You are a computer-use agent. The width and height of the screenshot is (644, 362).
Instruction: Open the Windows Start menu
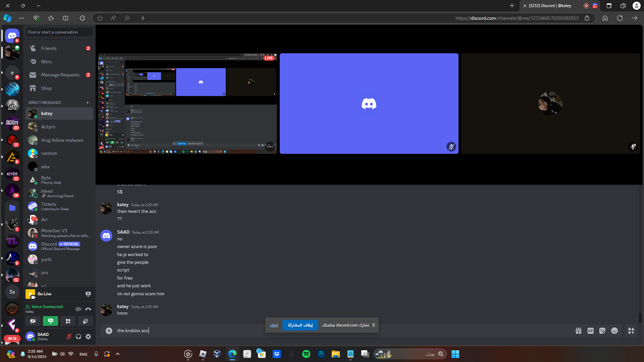click(455, 354)
